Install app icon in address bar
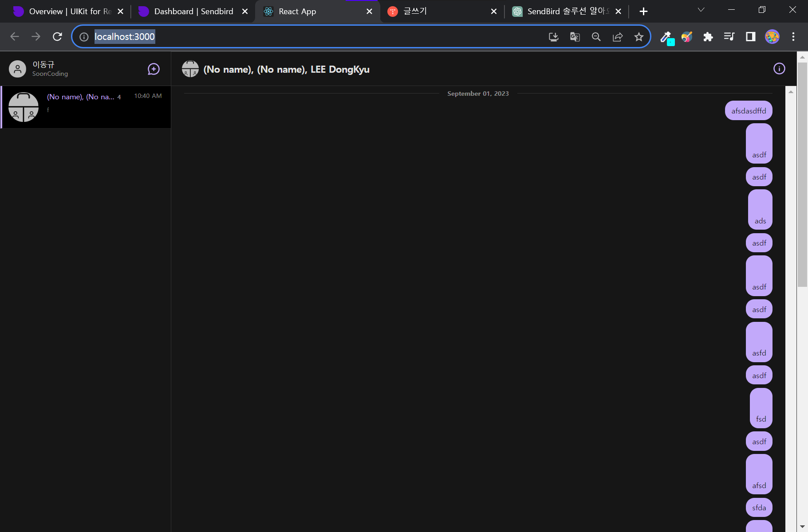This screenshot has width=808, height=532. (553, 37)
